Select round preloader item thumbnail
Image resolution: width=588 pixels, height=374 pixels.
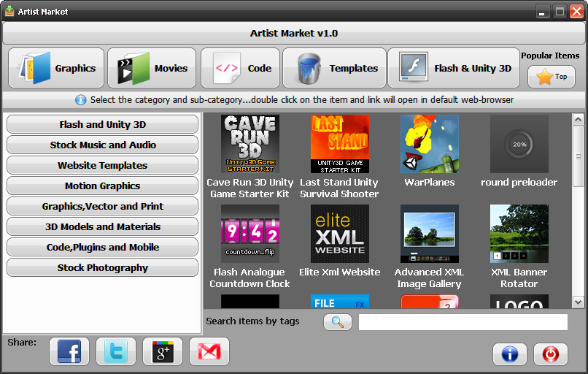519,144
